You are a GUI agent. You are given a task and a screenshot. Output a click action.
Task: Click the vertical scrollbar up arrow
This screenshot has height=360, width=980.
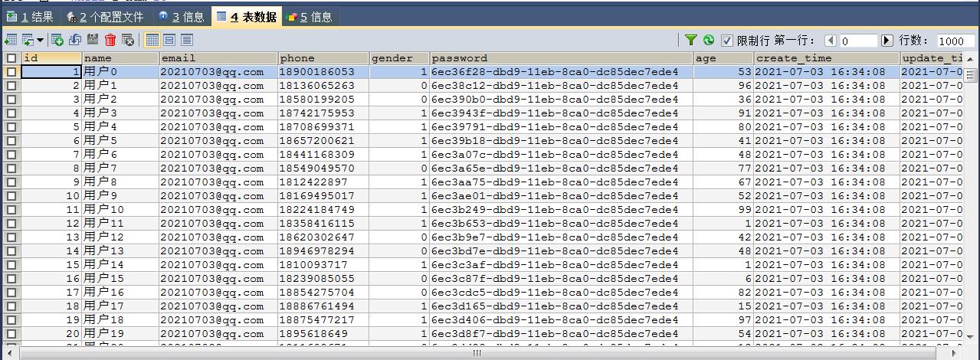[971, 58]
